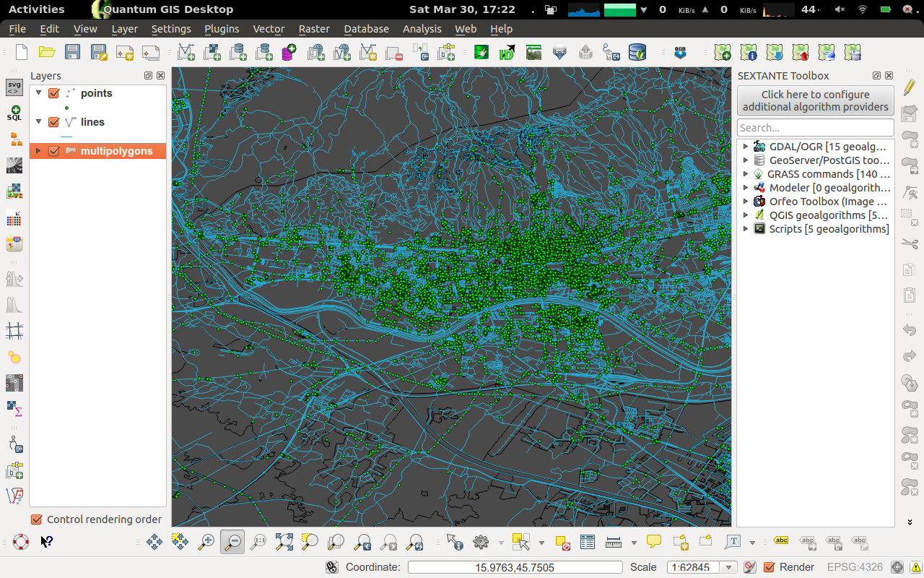Expand the GDAL/OGR algorithms group
This screenshot has height=578, width=924.
coord(746,147)
